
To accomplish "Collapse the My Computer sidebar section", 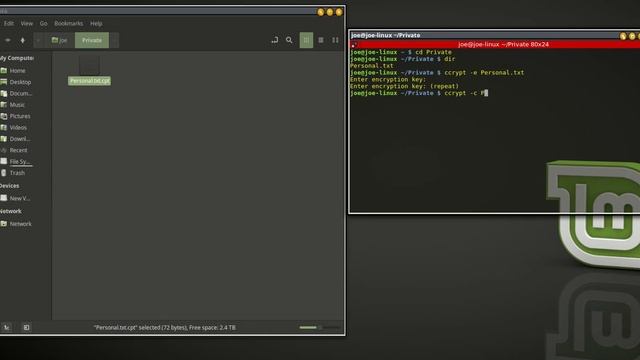I will click(x=17, y=58).
